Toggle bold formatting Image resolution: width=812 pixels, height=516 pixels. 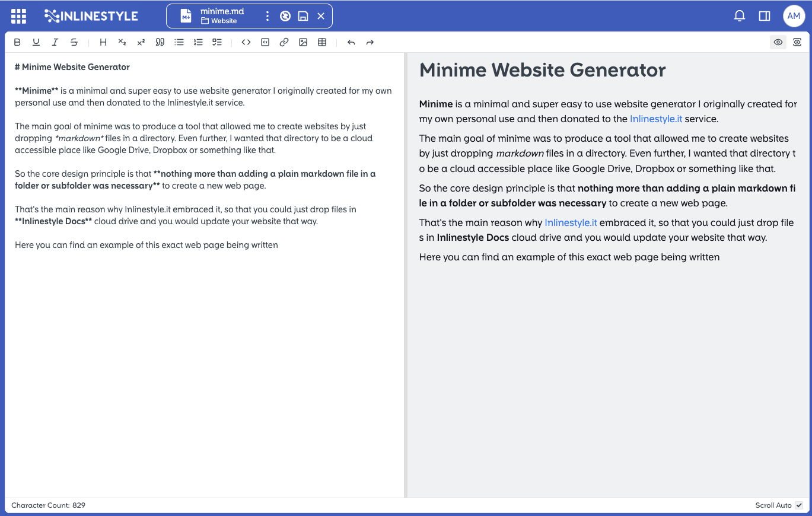[17, 42]
